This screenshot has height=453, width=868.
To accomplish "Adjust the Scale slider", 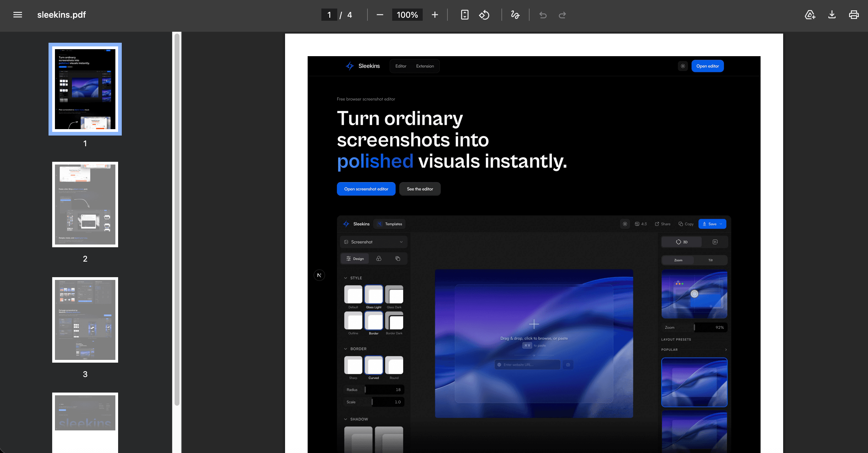I will point(374,402).
